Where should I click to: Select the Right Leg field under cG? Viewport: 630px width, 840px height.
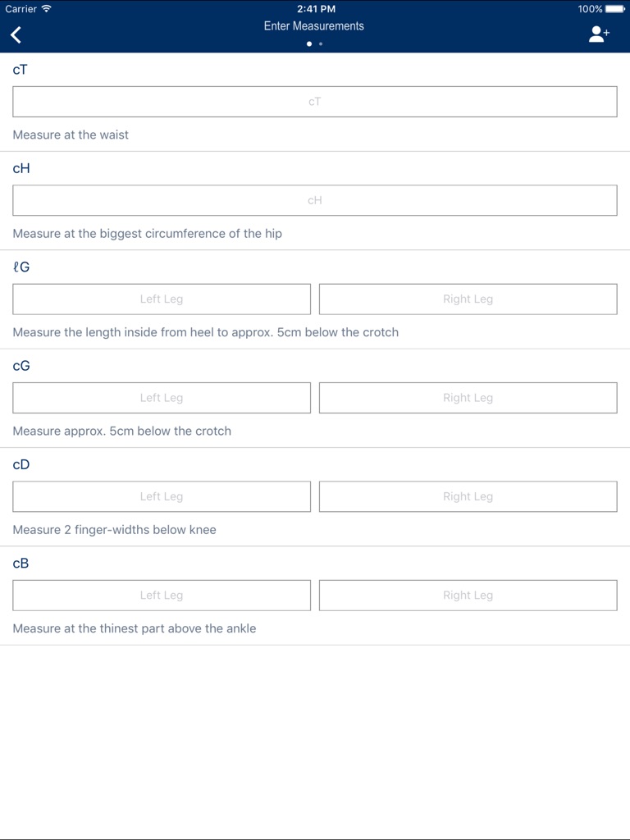[468, 398]
